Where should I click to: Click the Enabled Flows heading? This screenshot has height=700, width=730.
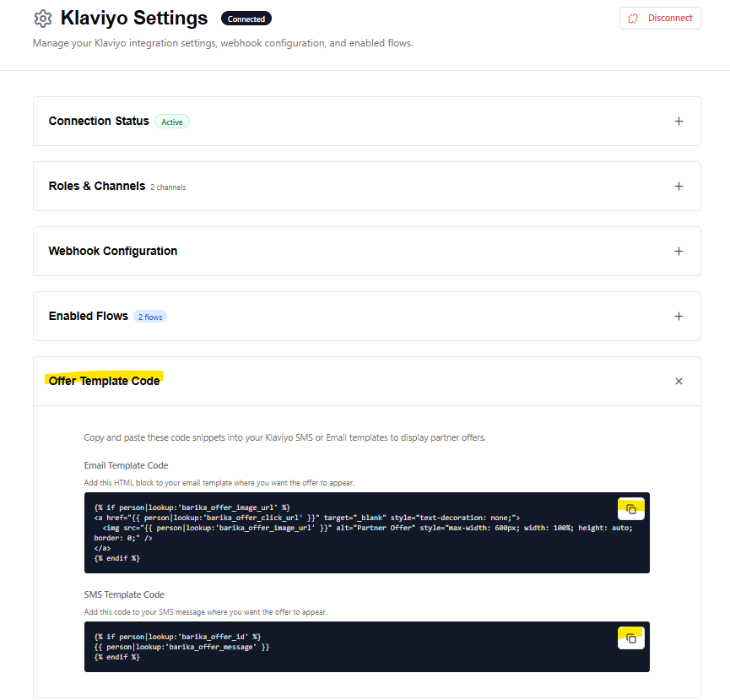click(x=89, y=317)
